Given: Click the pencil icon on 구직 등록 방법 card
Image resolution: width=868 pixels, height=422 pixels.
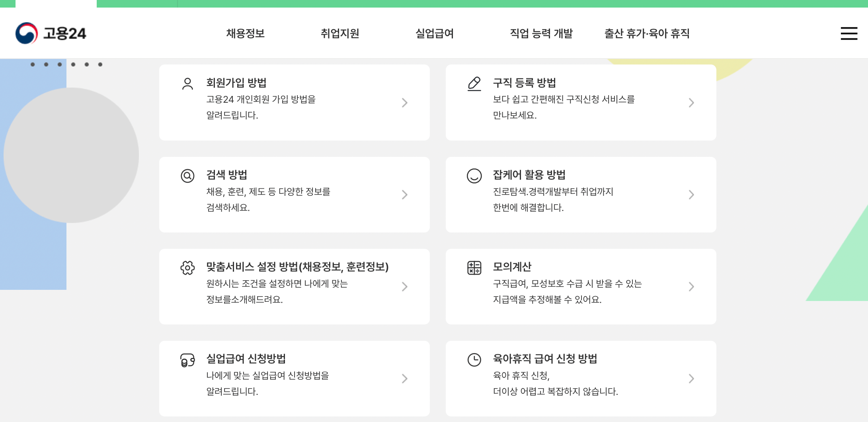Looking at the screenshot, I should (x=474, y=84).
